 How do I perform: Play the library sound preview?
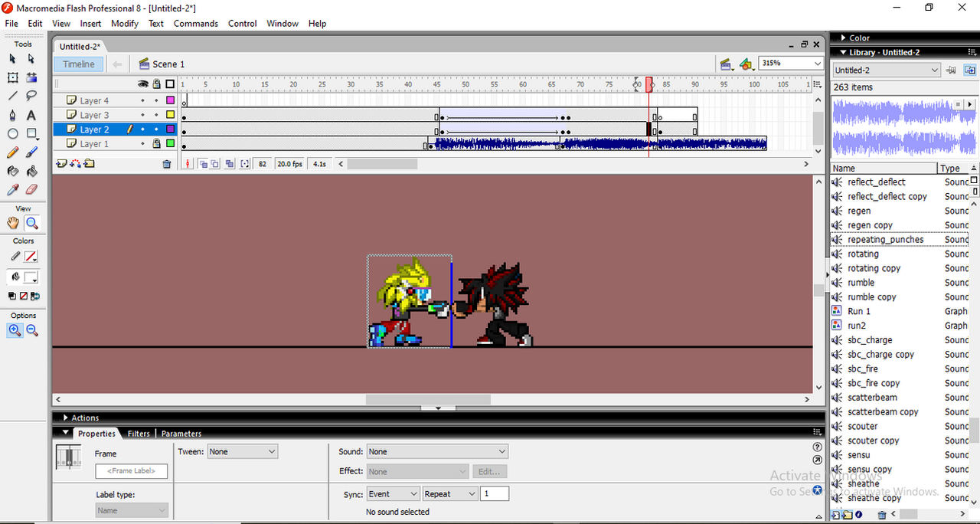(970, 103)
